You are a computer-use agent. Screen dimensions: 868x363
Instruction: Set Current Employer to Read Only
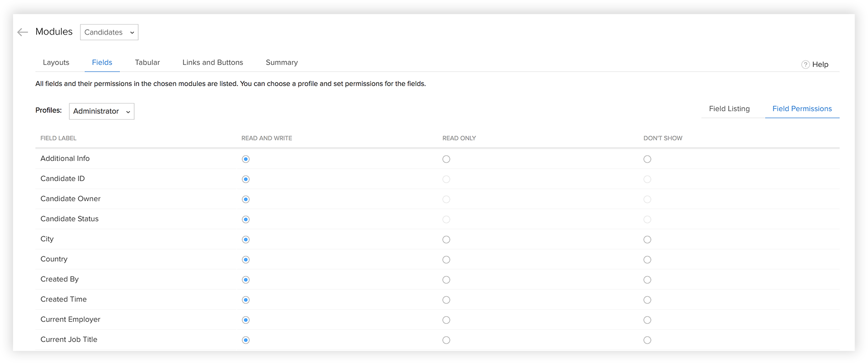[x=446, y=320]
